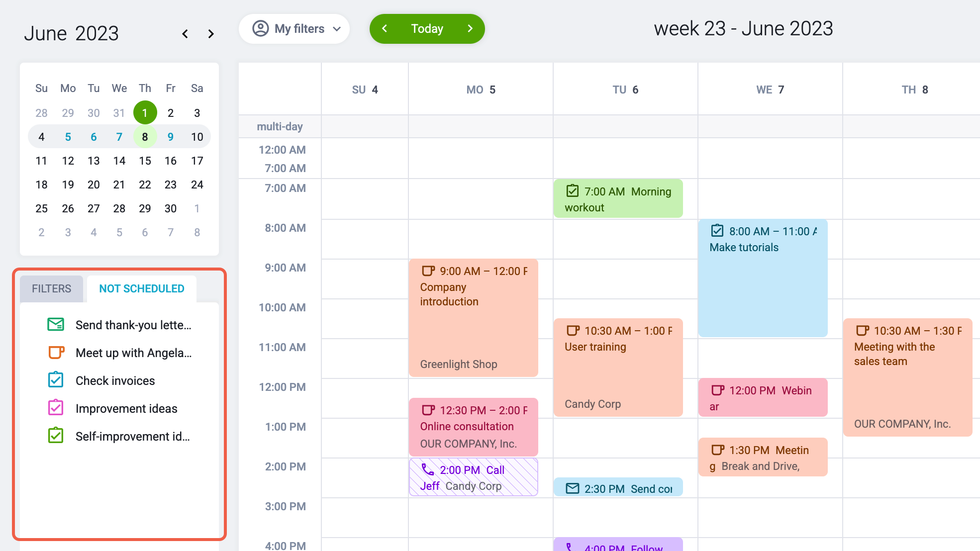Click the envelope icon beside Send thank-you letter

click(56, 325)
